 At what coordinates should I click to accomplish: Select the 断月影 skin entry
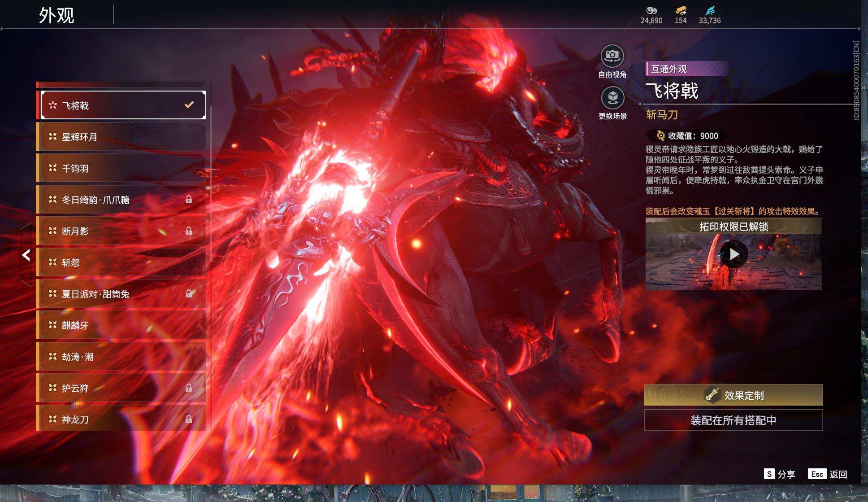pyautogui.click(x=122, y=231)
